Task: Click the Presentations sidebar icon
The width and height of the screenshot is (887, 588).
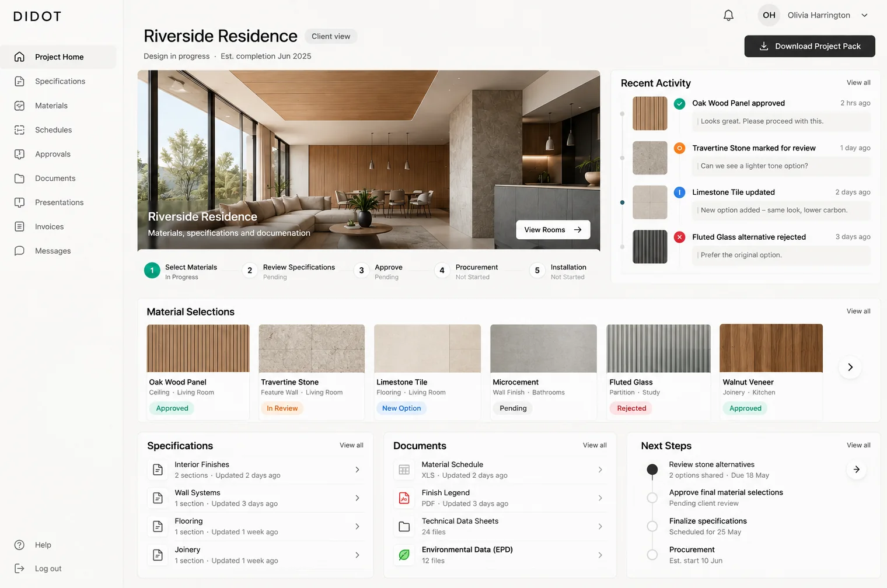Action: (x=19, y=202)
